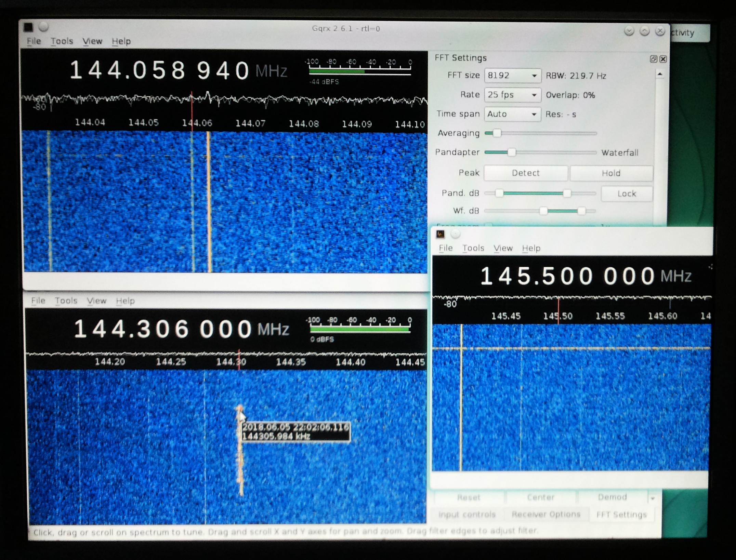Open the Rate dropdown showing 25 fps
736x560 pixels.
click(512, 95)
